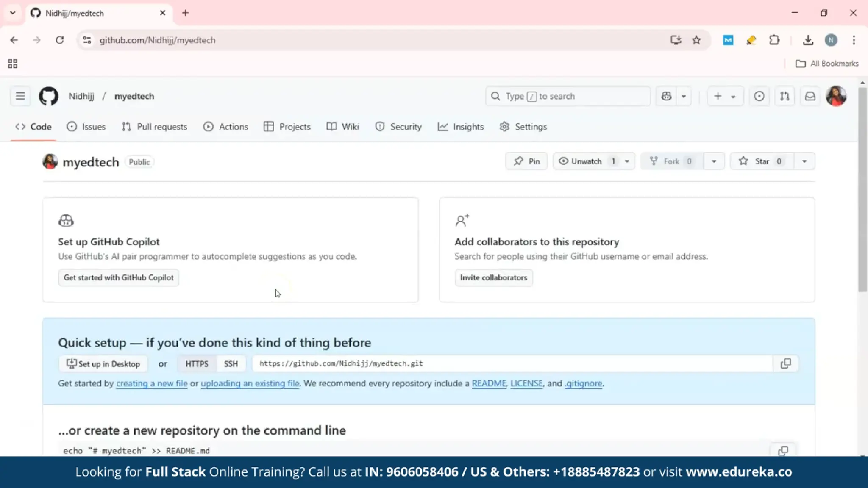This screenshot has width=868, height=488.
Task: Select the HTTPS clone option
Action: click(197, 364)
